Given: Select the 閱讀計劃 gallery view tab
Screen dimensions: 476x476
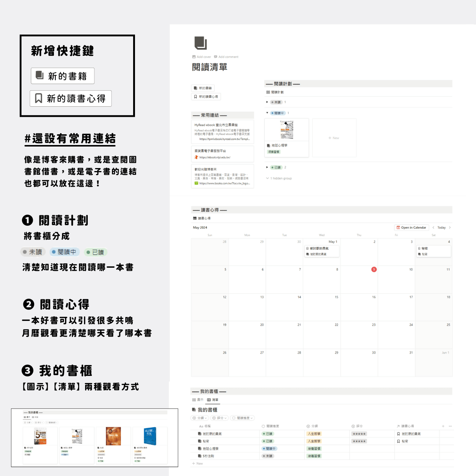Looking at the screenshot, I should pos(275,92).
